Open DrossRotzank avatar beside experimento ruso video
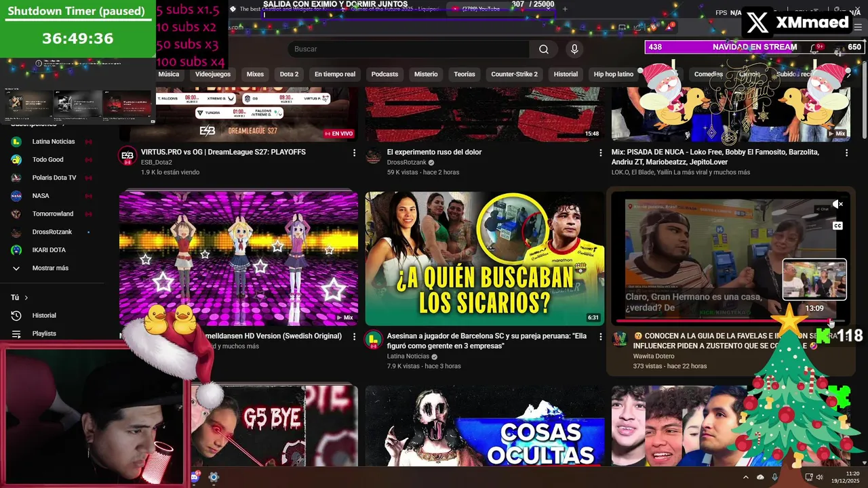The height and width of the screenshot is (488, 868). point(374,156)
